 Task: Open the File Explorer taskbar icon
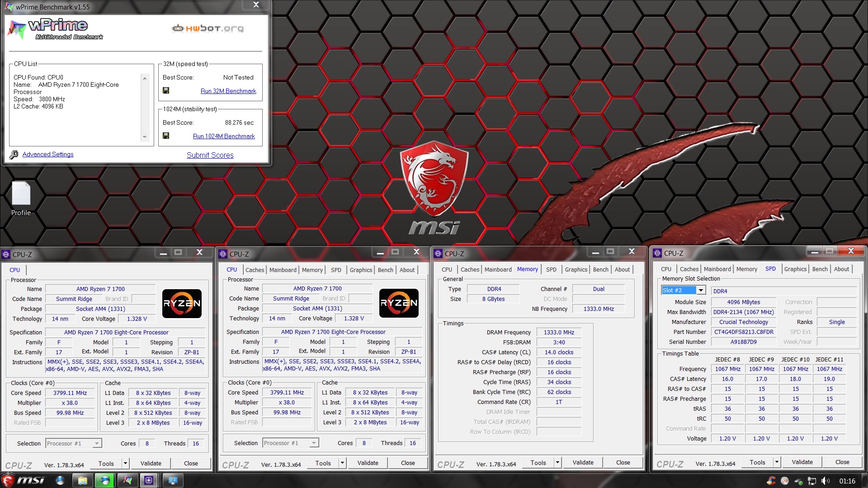click(x=83, y=480)
